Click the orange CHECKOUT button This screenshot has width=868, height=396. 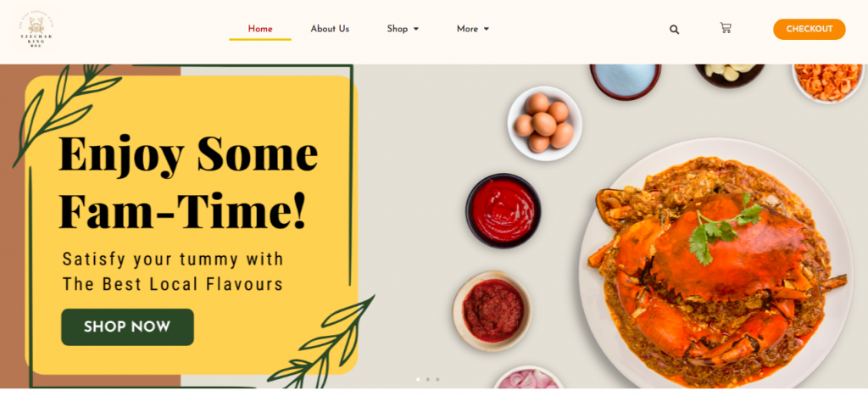coord(810,30)
